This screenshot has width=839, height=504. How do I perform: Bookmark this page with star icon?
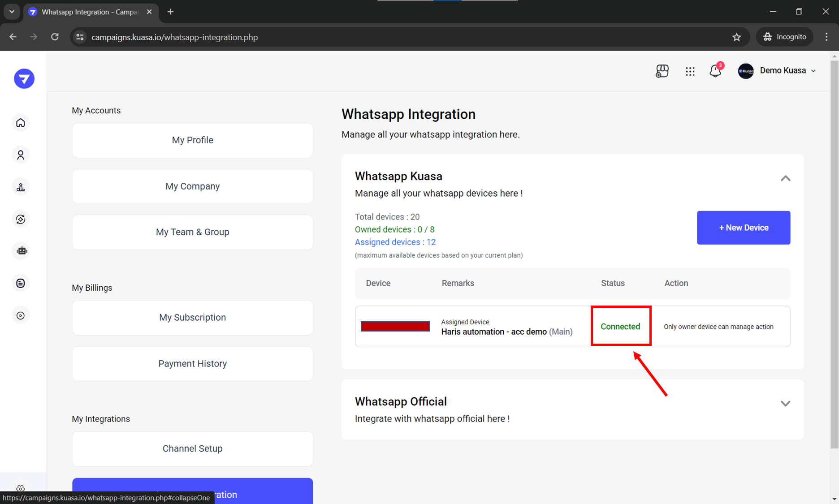click(x=736, y=37)
